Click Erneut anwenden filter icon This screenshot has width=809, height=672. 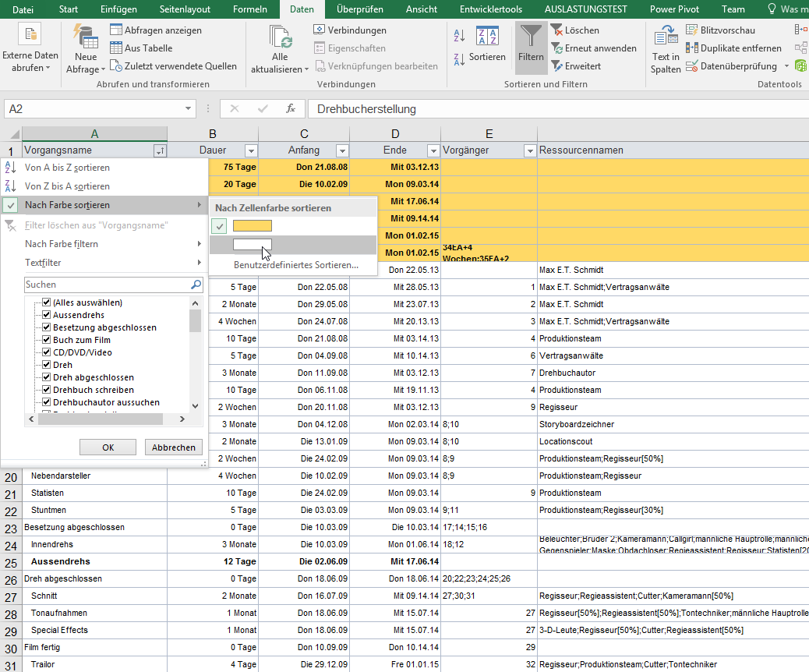557,48
